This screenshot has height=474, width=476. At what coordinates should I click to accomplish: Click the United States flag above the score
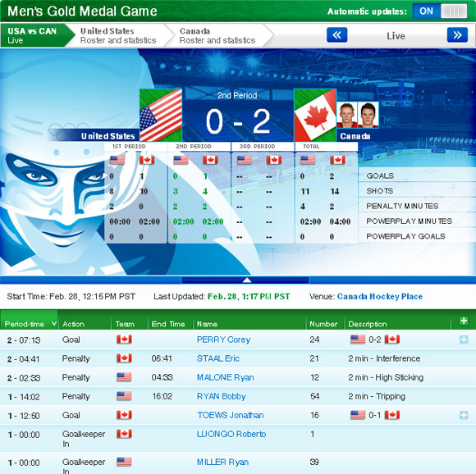161,115
